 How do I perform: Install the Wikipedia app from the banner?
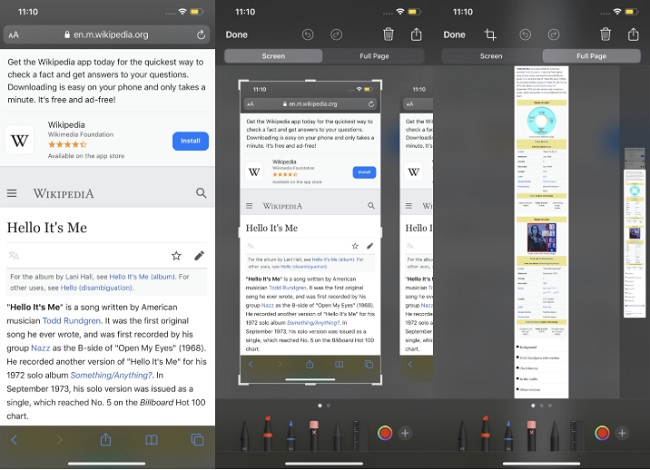pyautogui.click(x=190, y=141)
